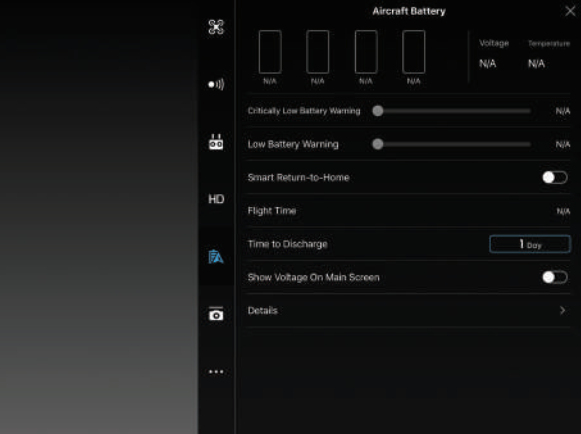581x434 pixels.
Task: Select the fourth battery cell indicator
Action: pyautogui.click(x=414, y=52)
